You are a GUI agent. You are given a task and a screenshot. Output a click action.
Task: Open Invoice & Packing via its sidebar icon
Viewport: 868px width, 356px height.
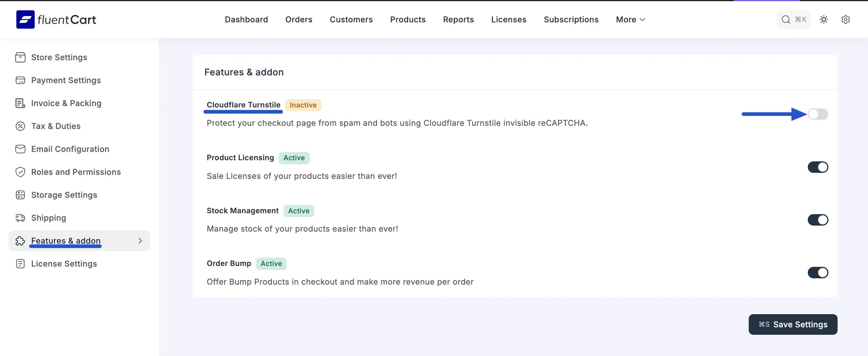[20, 103]
